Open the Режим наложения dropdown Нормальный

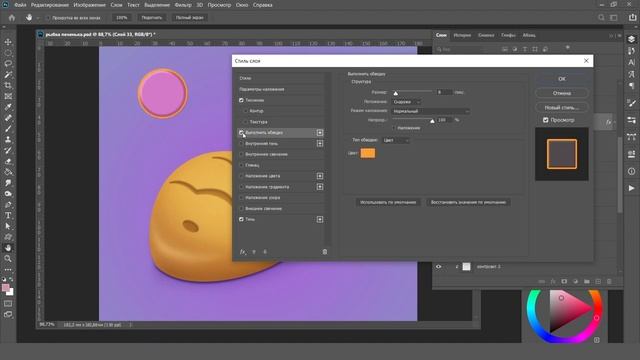(x=431, y=111)
